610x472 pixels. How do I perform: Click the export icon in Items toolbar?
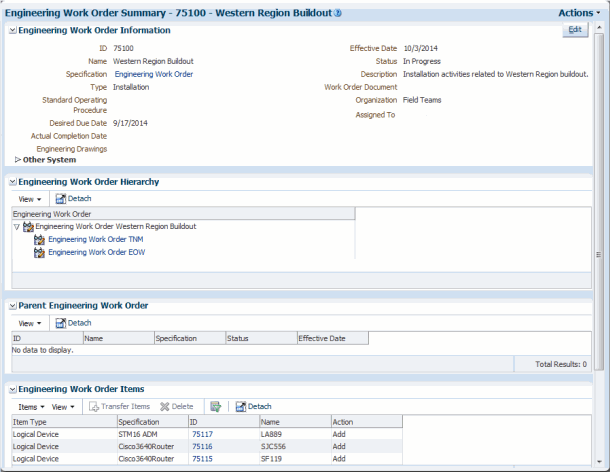[216, 407]
